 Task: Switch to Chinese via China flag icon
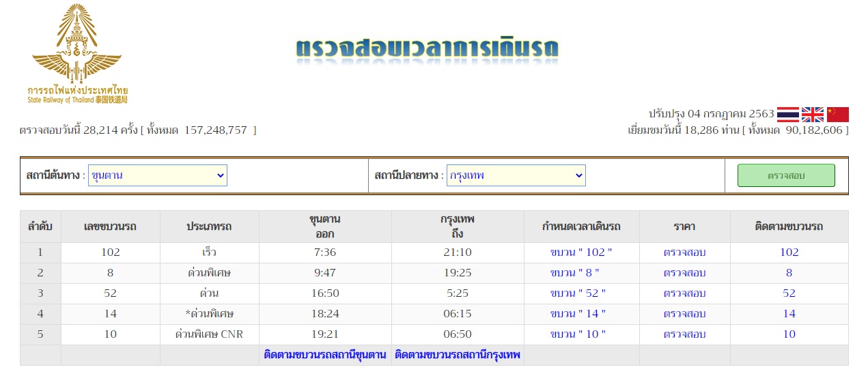(x=837, y=114)
